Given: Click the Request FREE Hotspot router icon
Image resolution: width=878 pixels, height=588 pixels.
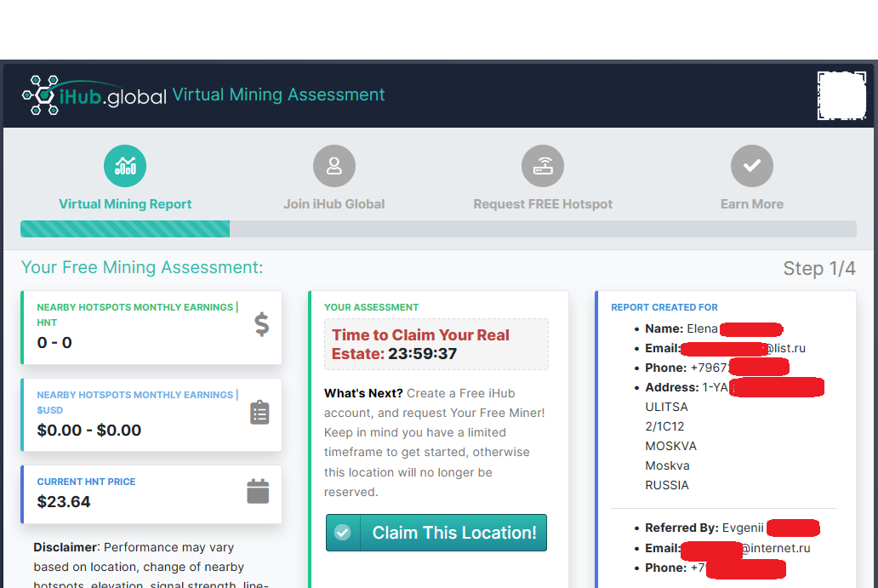Looking at the screenshot, I should pyautogui.click(x=543, y=166).
